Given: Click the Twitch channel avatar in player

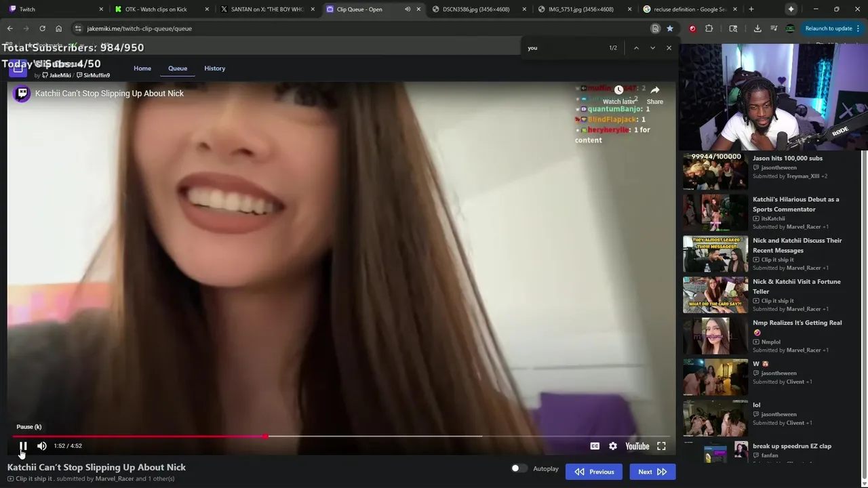Looking at the screenshot, I should tap(22, 94).
